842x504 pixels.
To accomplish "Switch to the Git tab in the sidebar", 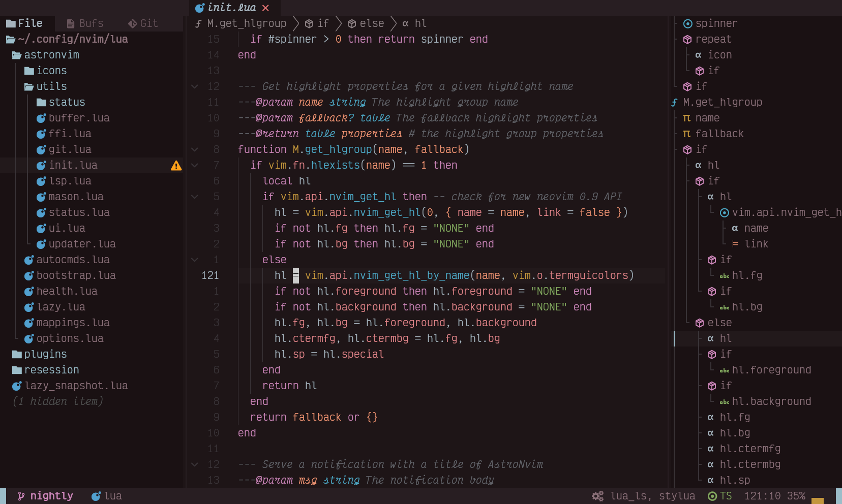I will point(143,23).
